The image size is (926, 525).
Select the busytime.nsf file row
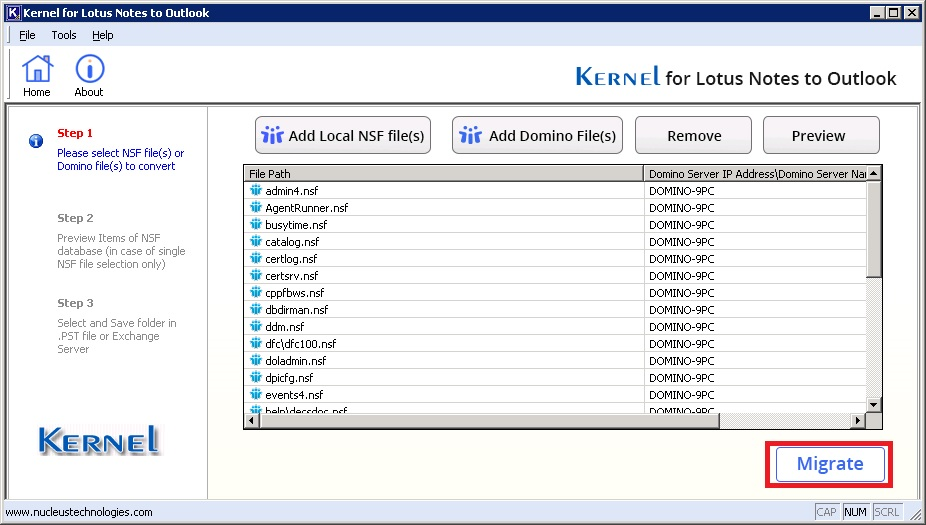(555, 224)
